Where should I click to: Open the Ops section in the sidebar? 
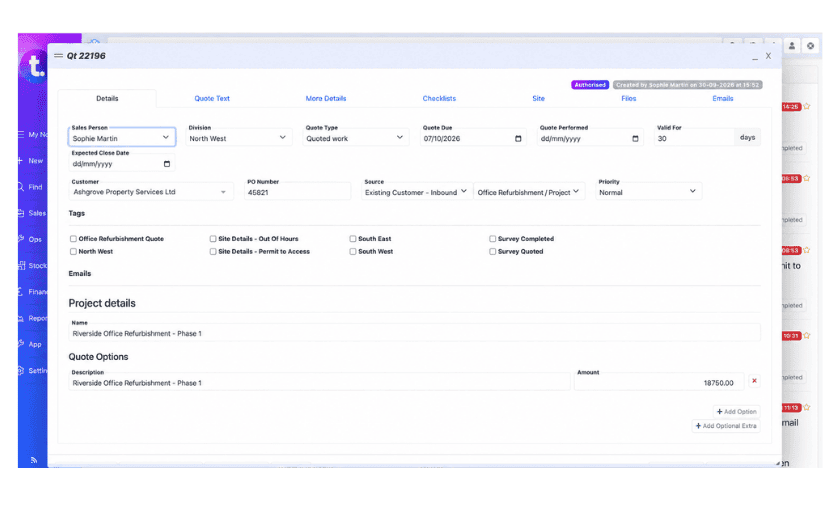point(32,239)
